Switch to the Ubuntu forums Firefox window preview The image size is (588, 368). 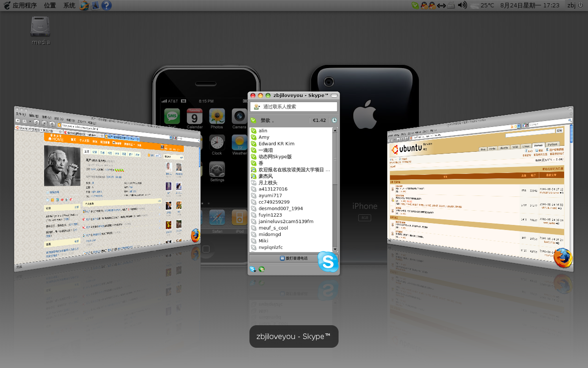point(480,189)
